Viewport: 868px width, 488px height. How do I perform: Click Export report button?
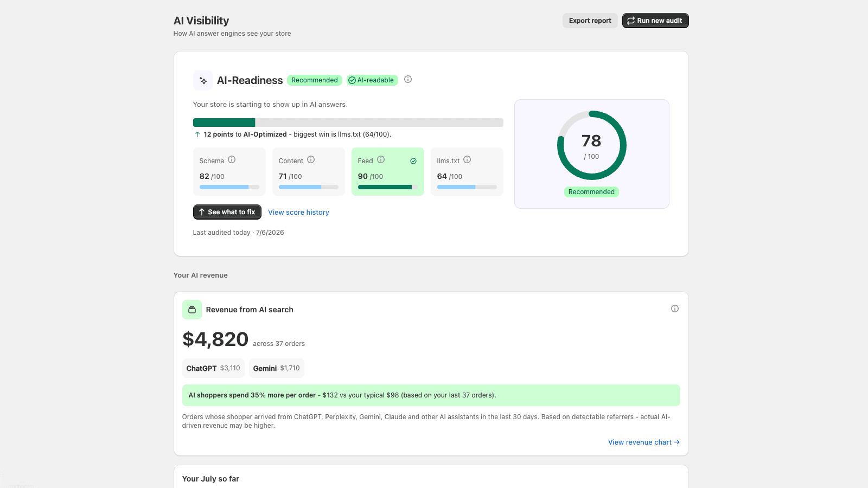click(x=590, y=21)
